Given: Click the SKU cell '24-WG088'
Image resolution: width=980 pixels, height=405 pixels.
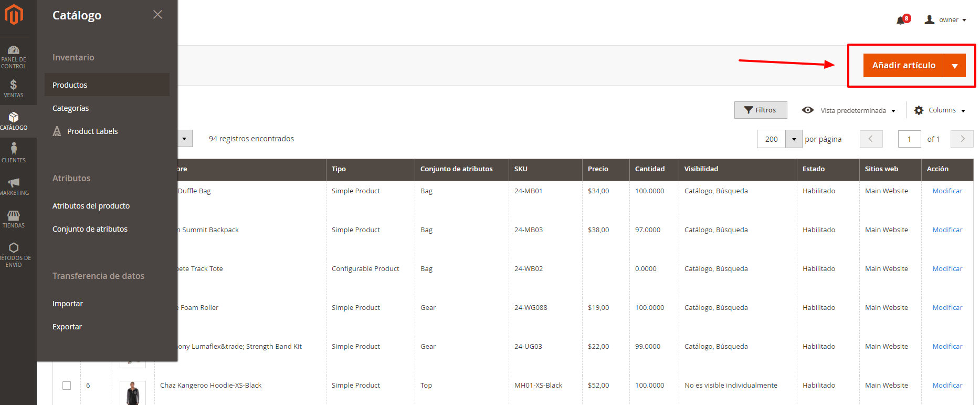Looking at the screenshot, I should (531, 307).
